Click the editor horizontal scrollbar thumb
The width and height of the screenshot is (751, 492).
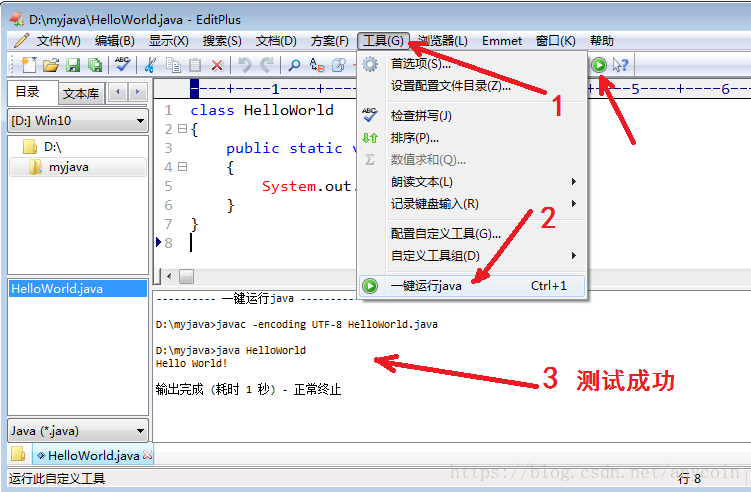click(x=186, y=276)
